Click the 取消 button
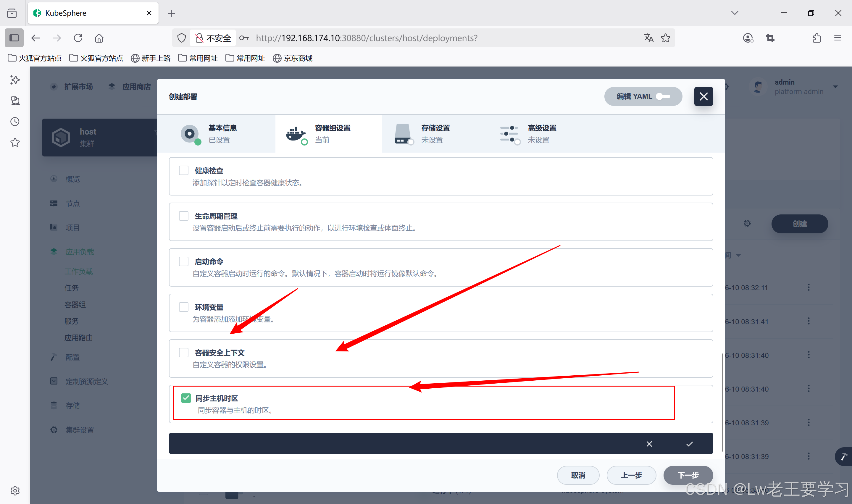This screenshot has height=504, width=852. pyautogui.click(x=578, y=475)
